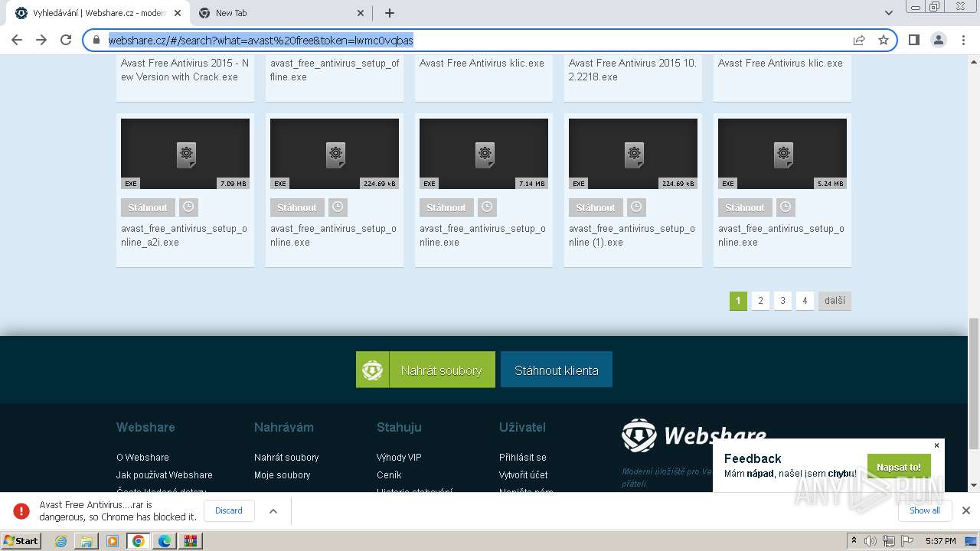Open the O Webshare footer link
980x551 pixels.
click(142, 457)
